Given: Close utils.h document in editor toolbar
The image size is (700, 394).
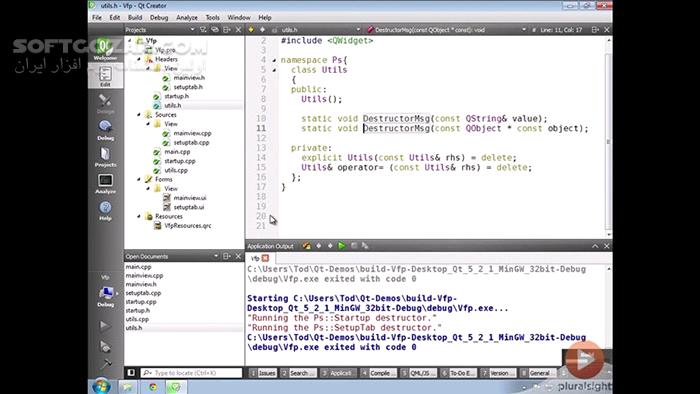Looking at the screenshot, I should tap(607, 29).
